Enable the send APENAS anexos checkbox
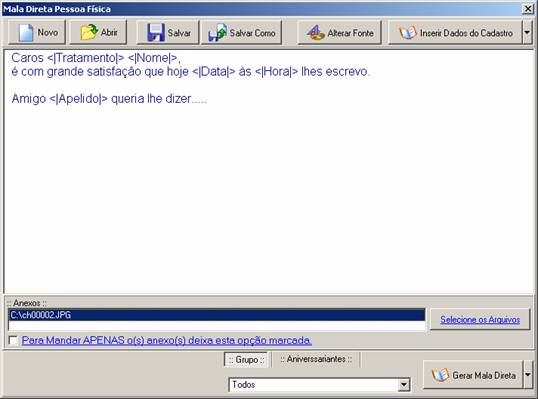This screenshot has height=399, width=538. (13, 340)
